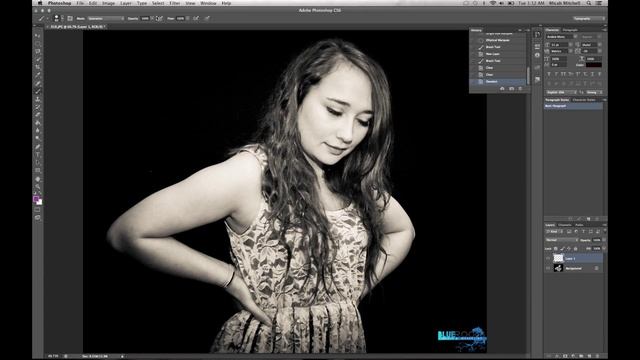Select the Gradient tool
Screen dimensions: 640x360
(38, 123)
